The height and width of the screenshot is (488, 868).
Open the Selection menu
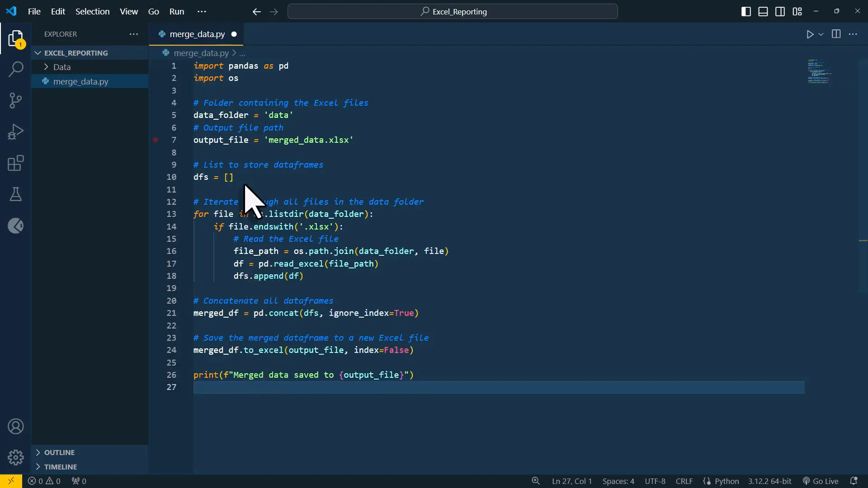point(92,12)
